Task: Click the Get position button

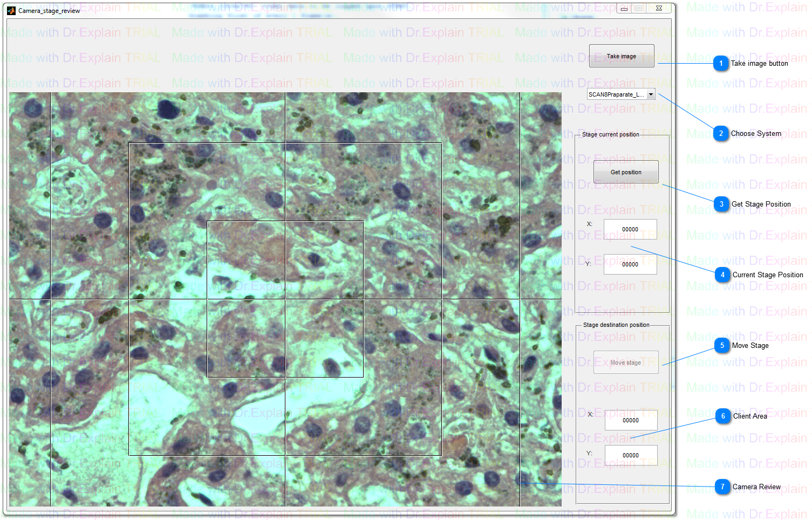Action: (626, 172)
